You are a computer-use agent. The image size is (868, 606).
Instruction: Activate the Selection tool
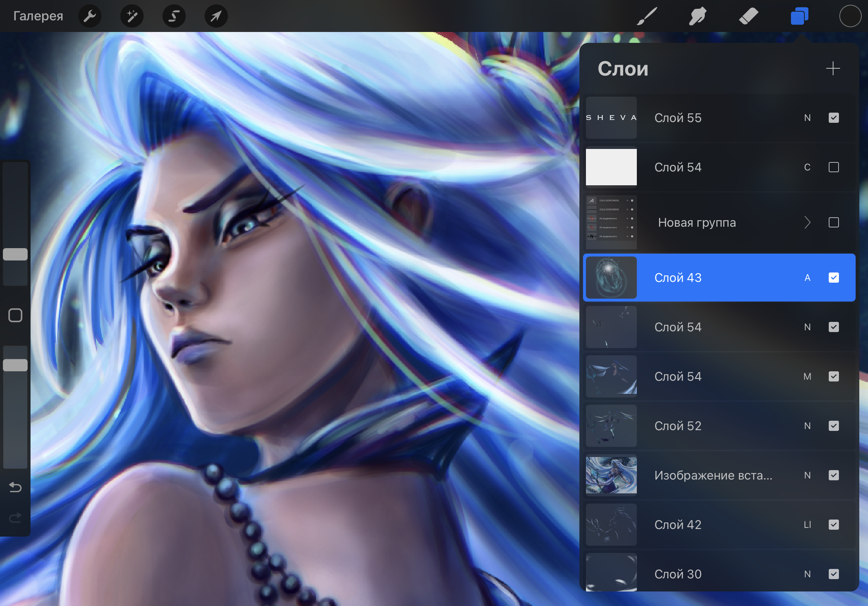pos(174,16)
